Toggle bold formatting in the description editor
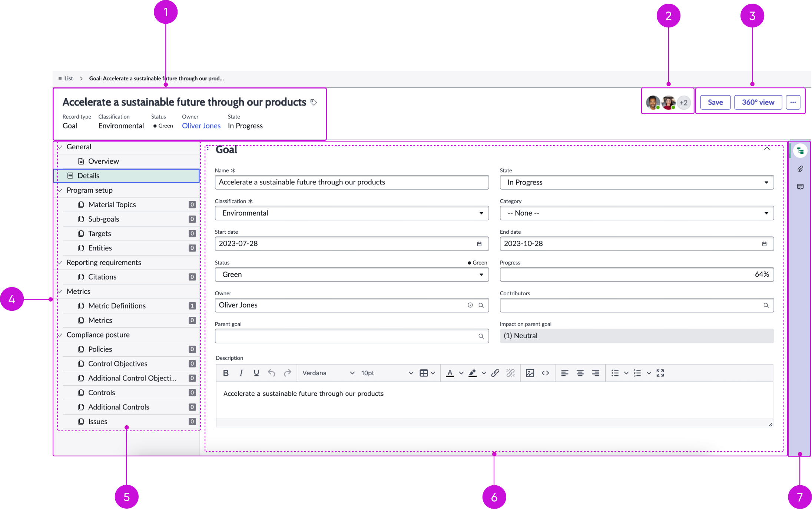Screen dimensions: 812x509 (x=226, y=373)
